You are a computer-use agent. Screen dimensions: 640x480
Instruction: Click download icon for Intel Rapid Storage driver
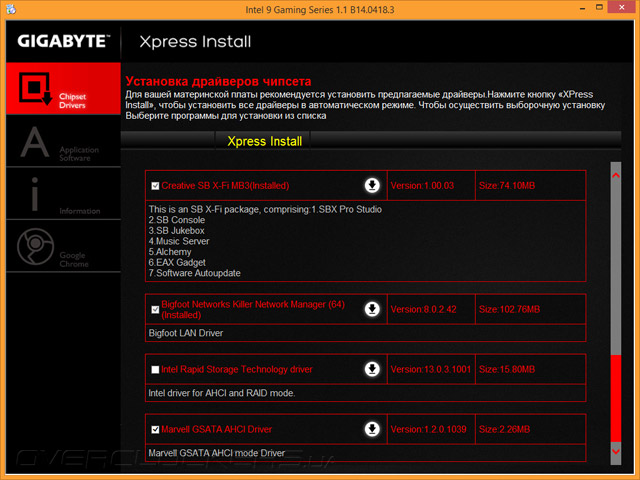click(x=372, y=369)
